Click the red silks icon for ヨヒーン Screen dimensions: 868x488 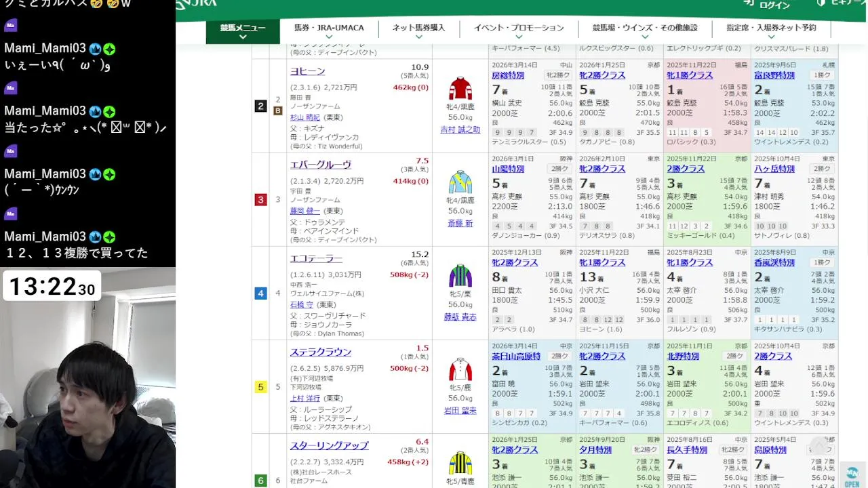point(460,89)
